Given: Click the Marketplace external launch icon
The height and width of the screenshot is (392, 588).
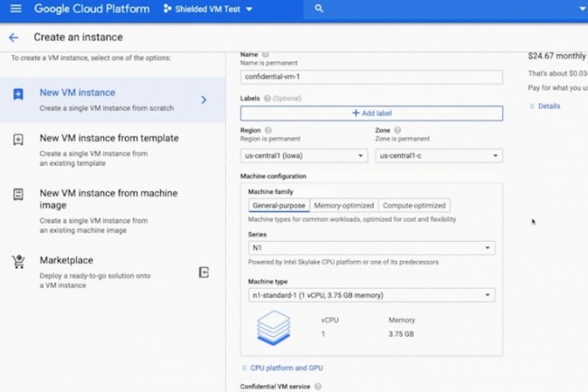Looking at the screenshot, I should click(x=204, y=272).
